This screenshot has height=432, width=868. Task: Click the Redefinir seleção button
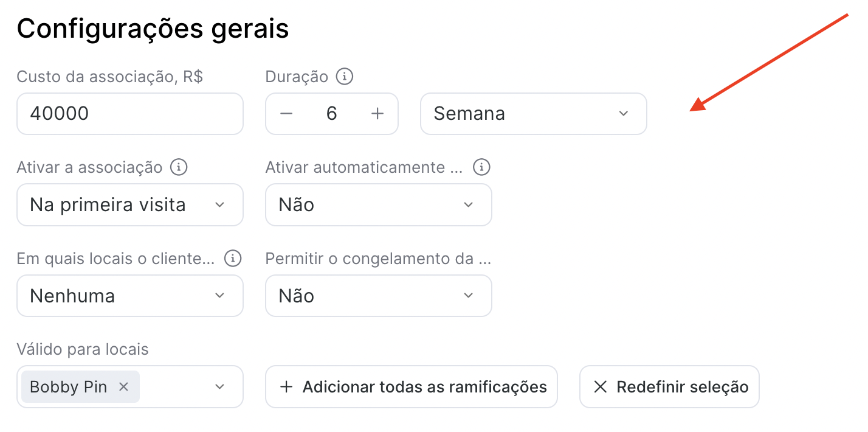point(669,387)
